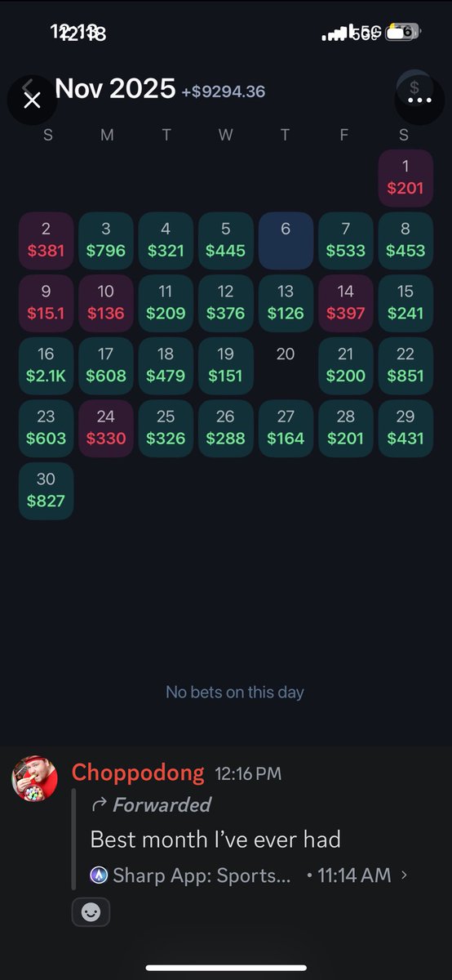452x980 pixels.
Task: Tap the battery indicator in status bar
Action: click(405, 32)
